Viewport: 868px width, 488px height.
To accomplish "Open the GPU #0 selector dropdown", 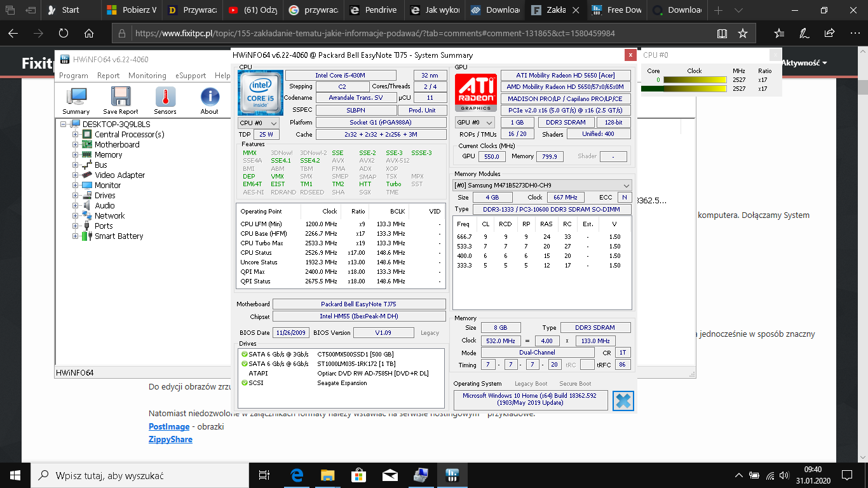I will [x=475, y=123].
